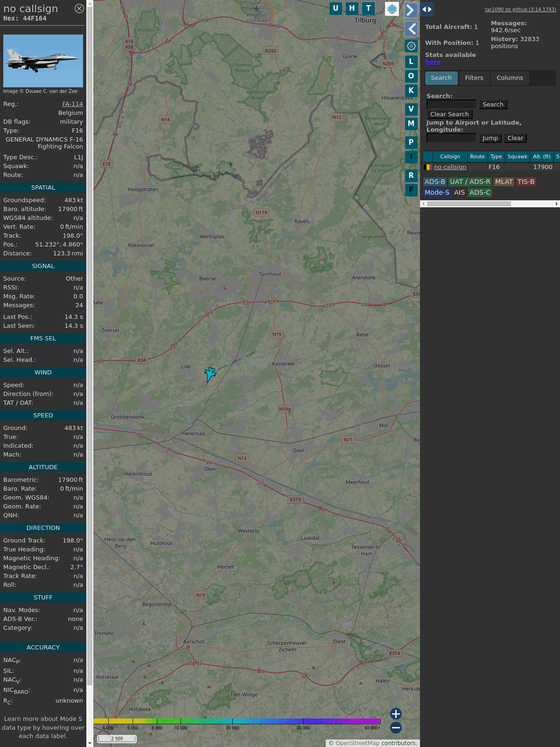Click the MLAT source legend
The image size is (560, 747).
tap(504, 182)
